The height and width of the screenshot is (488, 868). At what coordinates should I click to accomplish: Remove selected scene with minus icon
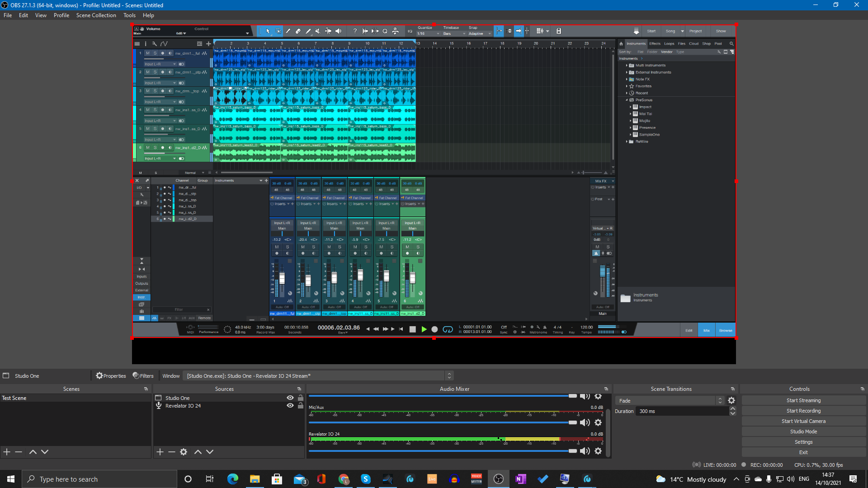pyautogui.click(x=19, y=452)
